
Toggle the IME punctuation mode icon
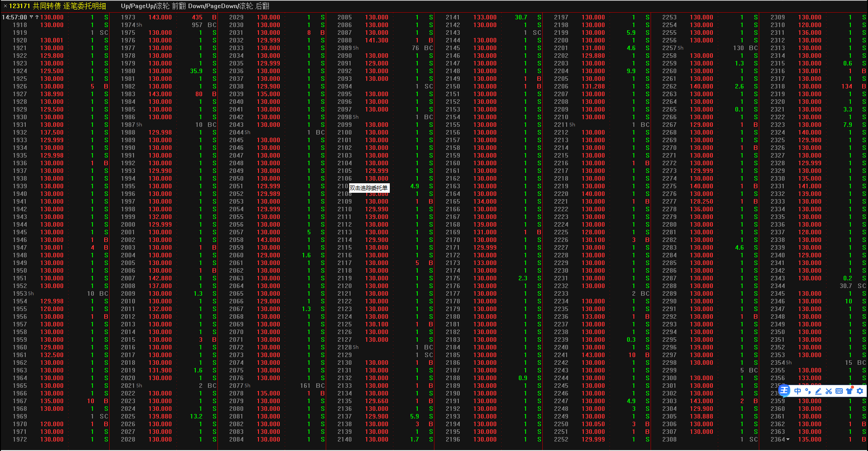click(808, 391)
